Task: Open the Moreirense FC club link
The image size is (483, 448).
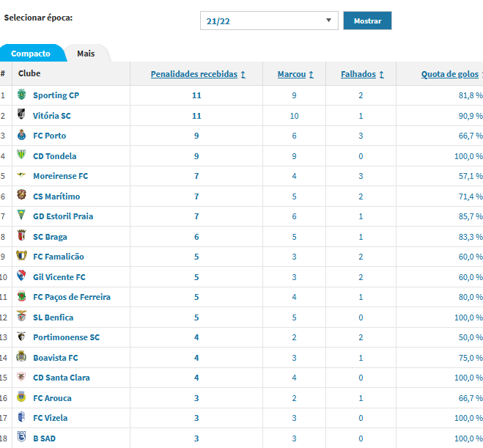Action: coord(61,176)
